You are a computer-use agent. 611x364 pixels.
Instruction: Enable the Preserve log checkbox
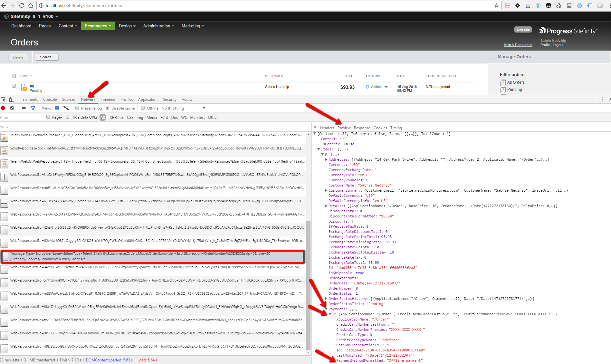[x=77, y=108]
